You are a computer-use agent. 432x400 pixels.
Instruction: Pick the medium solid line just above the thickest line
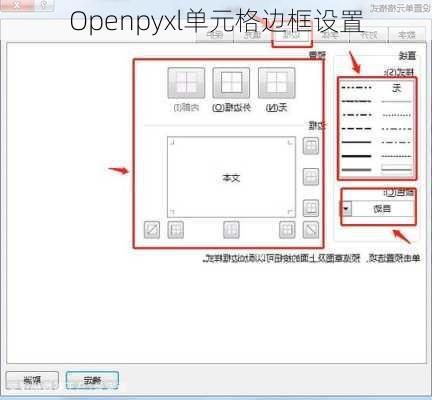coord(356,142)
